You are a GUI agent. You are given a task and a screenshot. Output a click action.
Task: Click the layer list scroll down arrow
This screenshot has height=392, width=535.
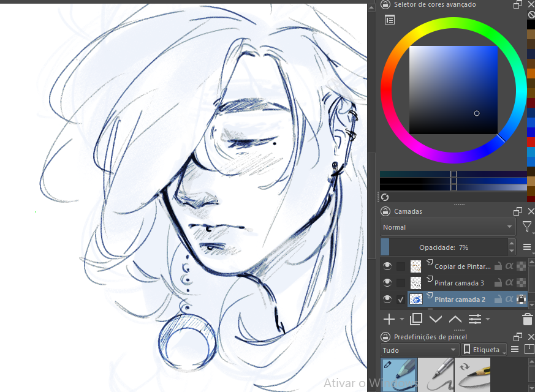531,304
